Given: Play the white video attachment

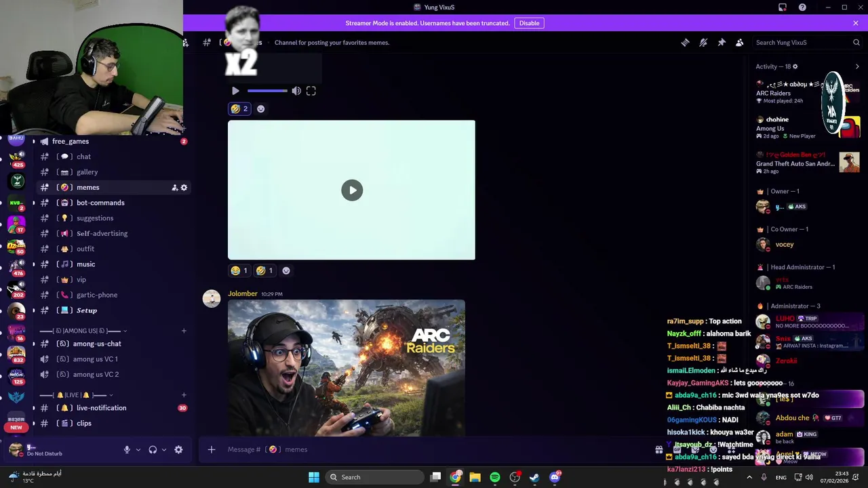Looking at the screenshot, I should [x=352, y=190].
